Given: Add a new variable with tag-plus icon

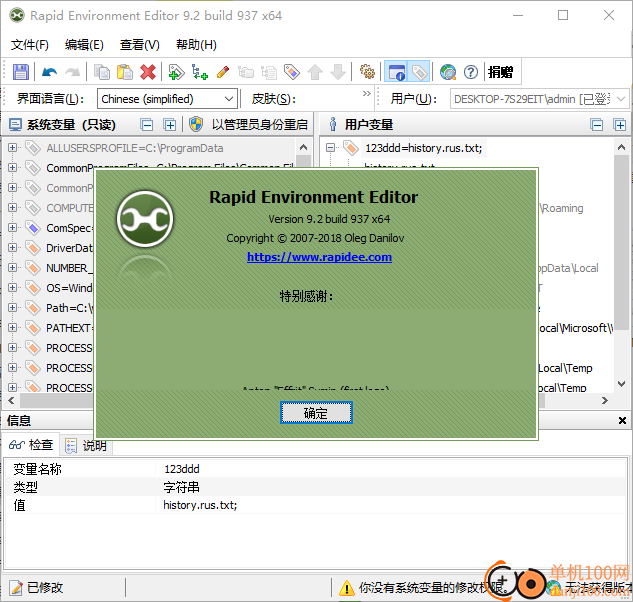Looking at the screenshot, I should pyautogui.click(x=176, y=72).
